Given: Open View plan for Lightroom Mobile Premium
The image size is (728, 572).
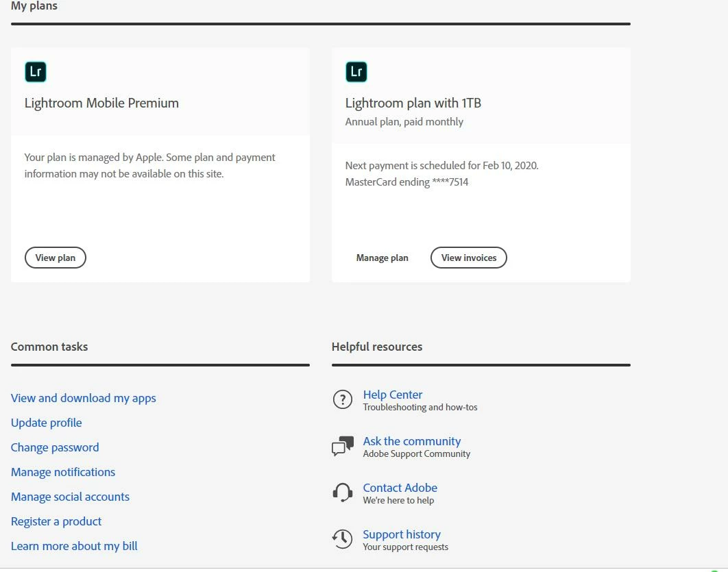Looking at the screenshot, I should pyautogui.click(x=56, y=258).
